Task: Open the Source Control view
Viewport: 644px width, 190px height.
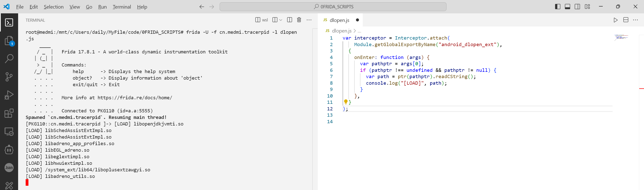Action: pyautogui.click(x=9, y=77)
